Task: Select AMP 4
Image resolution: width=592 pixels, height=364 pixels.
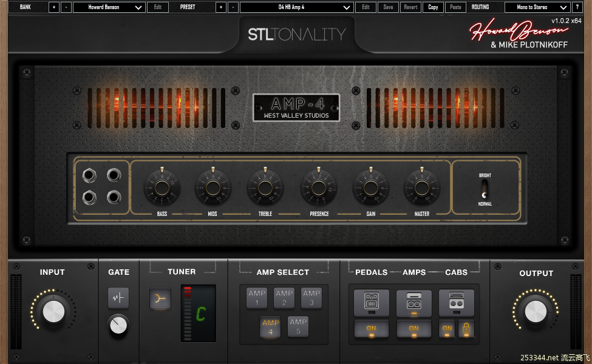Action: click(x=270, y=327)
